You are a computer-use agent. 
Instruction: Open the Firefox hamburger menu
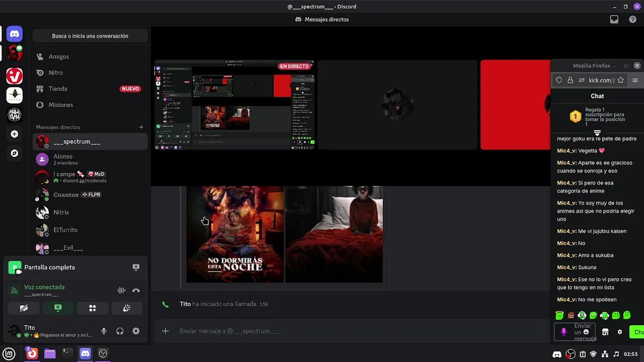635,80
